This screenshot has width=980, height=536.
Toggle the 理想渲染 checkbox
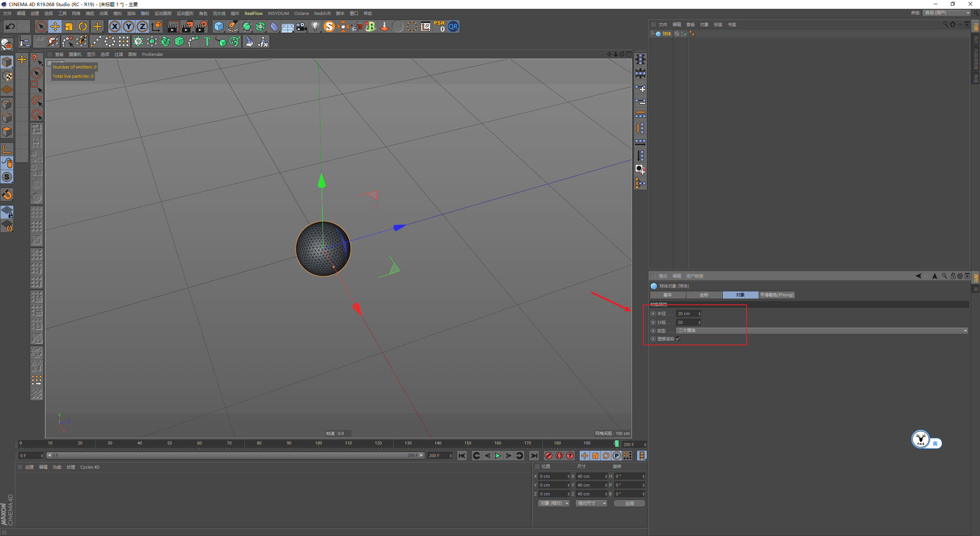[x=678, y=339]
